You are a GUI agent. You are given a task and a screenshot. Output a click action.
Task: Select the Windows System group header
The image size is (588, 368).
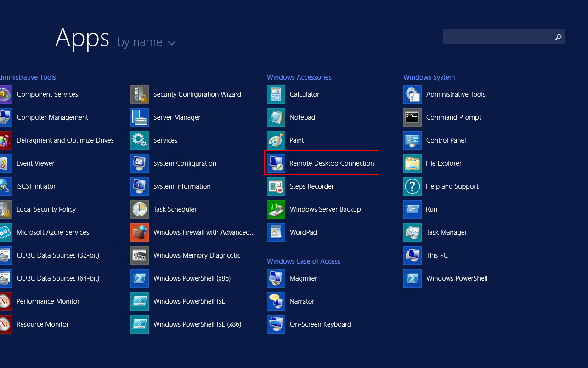click(429, 77)
